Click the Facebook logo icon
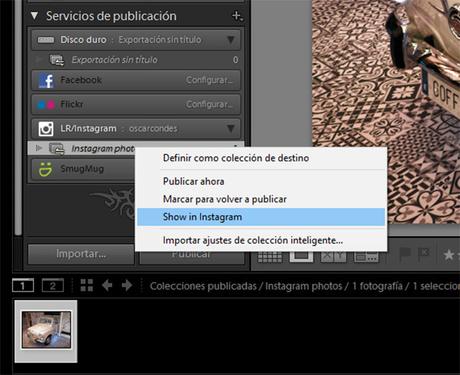This screenshot has height=375, width=460. pos(46,80)
